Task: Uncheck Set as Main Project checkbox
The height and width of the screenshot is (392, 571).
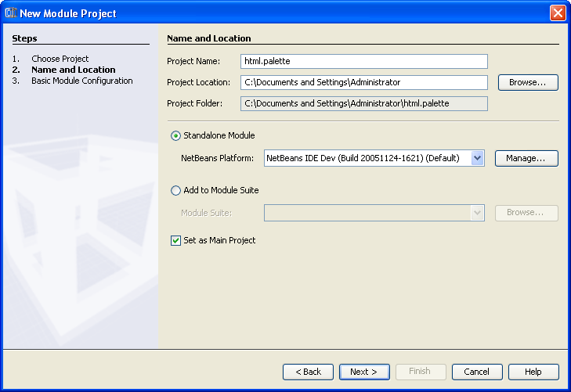Action: click(x=175, y=241)
